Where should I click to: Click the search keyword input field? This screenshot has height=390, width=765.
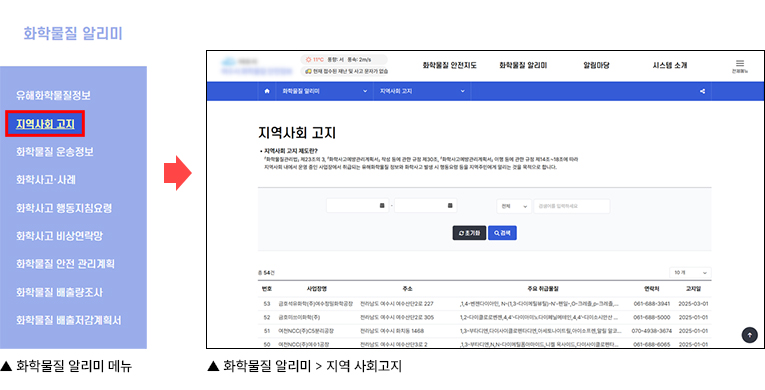[x=572, y=206]
